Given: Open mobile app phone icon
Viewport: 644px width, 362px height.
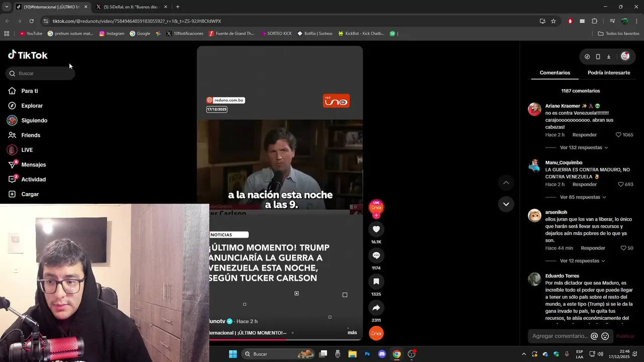Looking at the screenshot, I should coord(598,57).
